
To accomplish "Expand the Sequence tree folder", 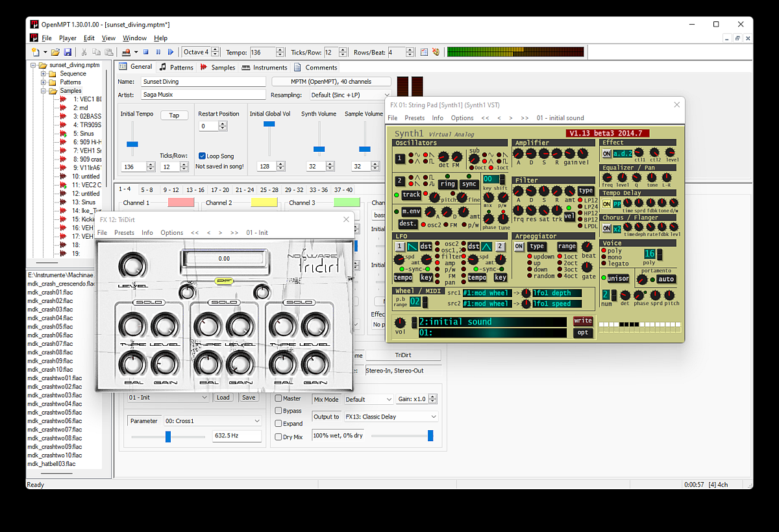I will [x=43, y=74].
